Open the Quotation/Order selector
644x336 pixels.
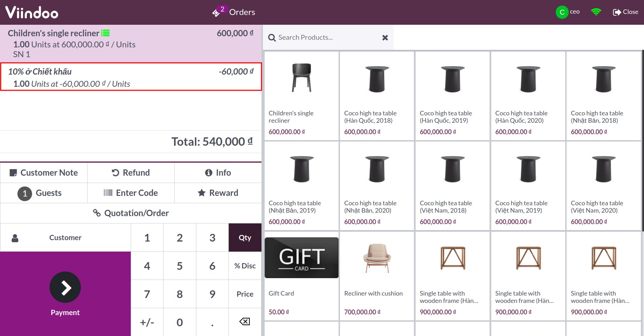pos(131,213)
